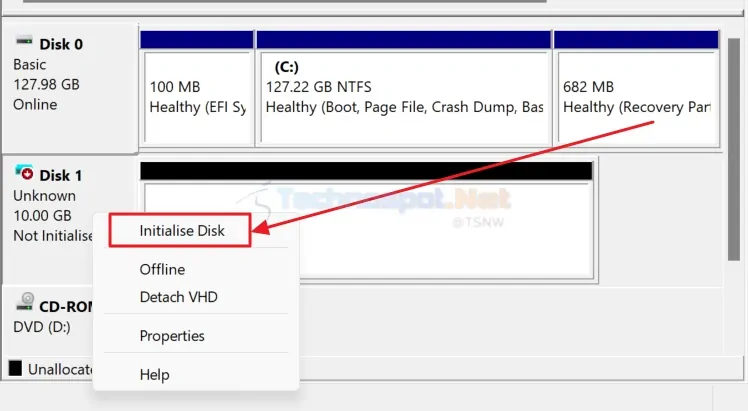Select the 100 MB EFI system partition
748x411 pixels.
point(197,87)
